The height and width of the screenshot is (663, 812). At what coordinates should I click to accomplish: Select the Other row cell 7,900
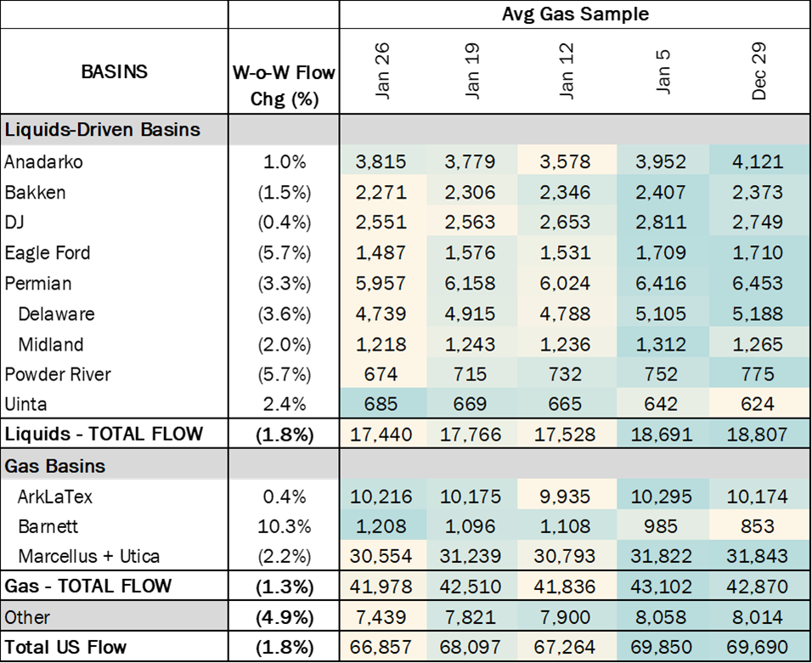click(x=565, y=617)
